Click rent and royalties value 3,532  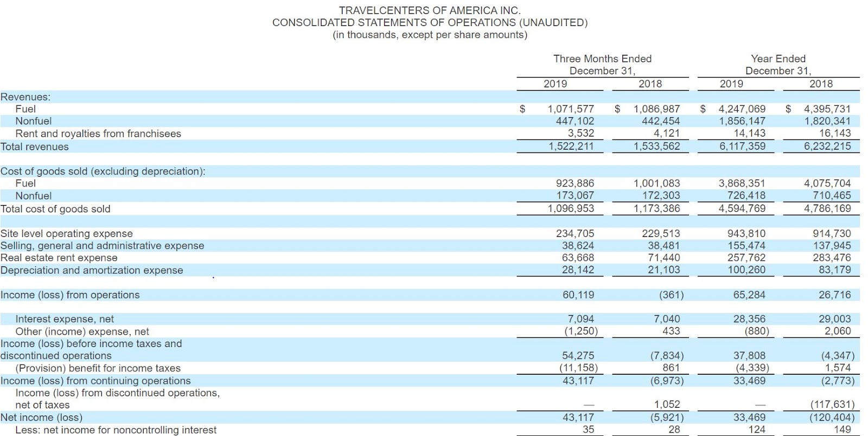(581, 133)
